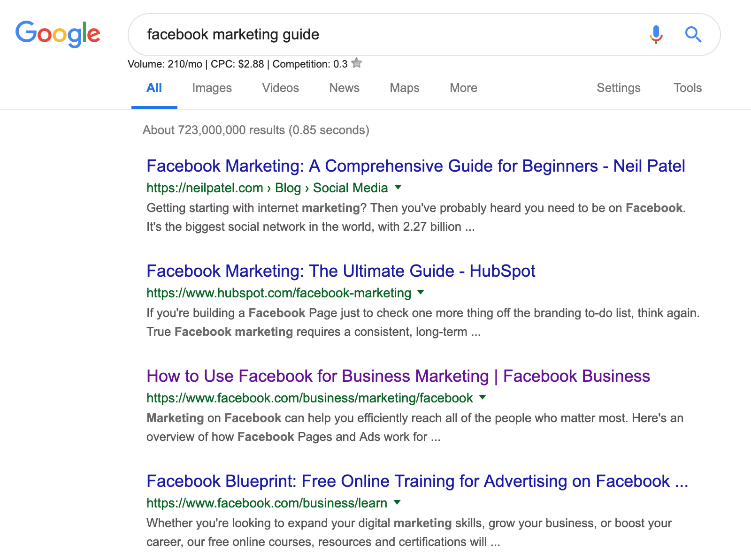The image size is (751, 560).
Task: Click the Tools option
Action: click(687, 88)
